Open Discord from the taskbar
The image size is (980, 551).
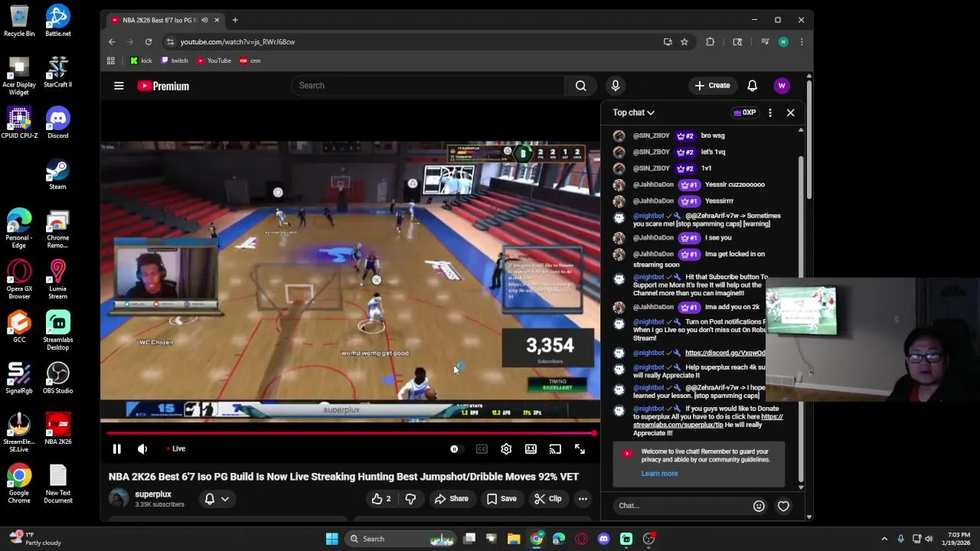(603, 539)
